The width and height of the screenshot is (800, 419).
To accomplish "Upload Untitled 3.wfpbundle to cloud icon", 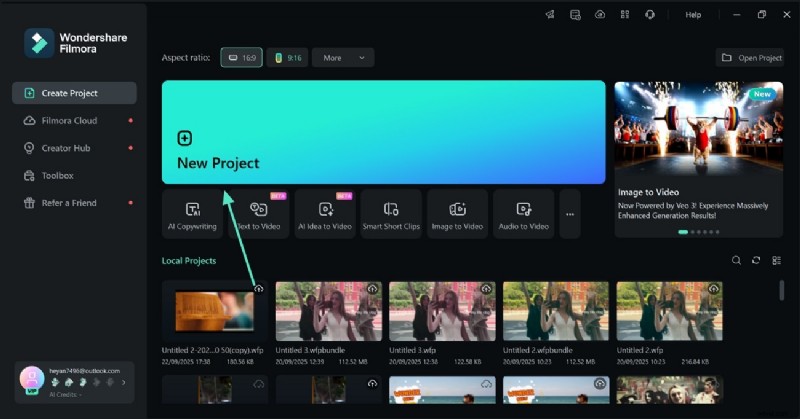I will (372, 289).
